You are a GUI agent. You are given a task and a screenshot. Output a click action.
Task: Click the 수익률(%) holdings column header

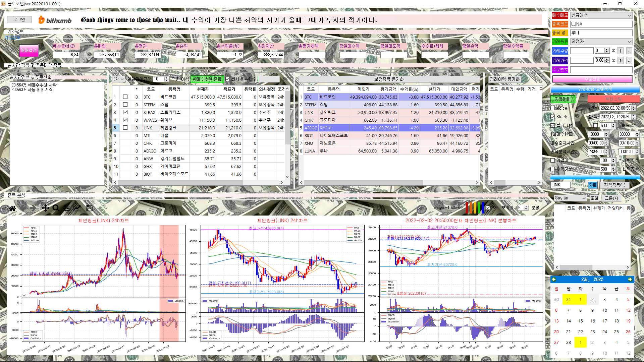click(409, 89)
